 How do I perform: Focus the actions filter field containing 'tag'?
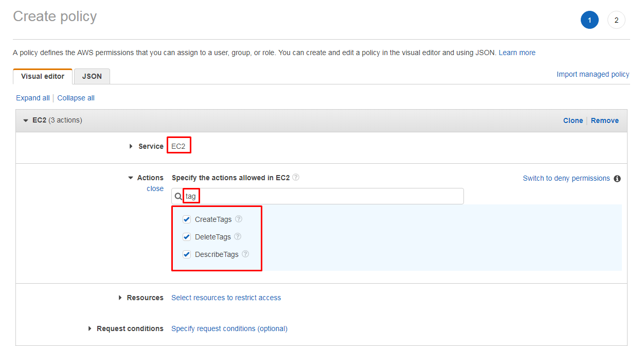click(x=317, y=196)
